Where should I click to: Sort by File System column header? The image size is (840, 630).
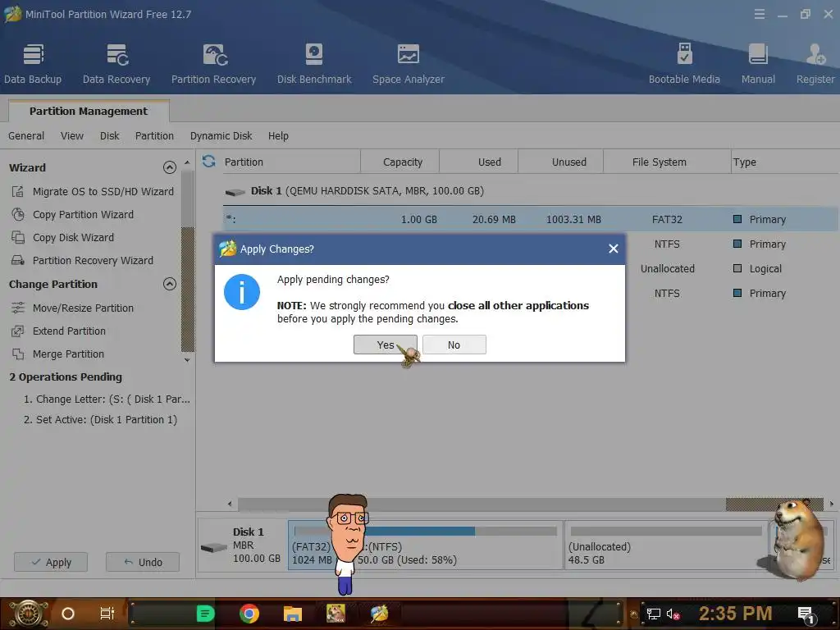(x=668, y=162)
